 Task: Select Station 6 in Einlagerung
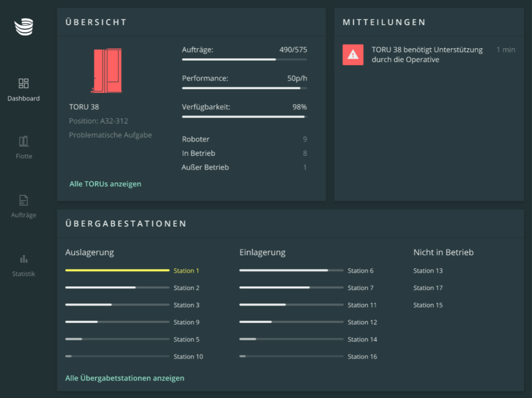click(x=360, y=271)
